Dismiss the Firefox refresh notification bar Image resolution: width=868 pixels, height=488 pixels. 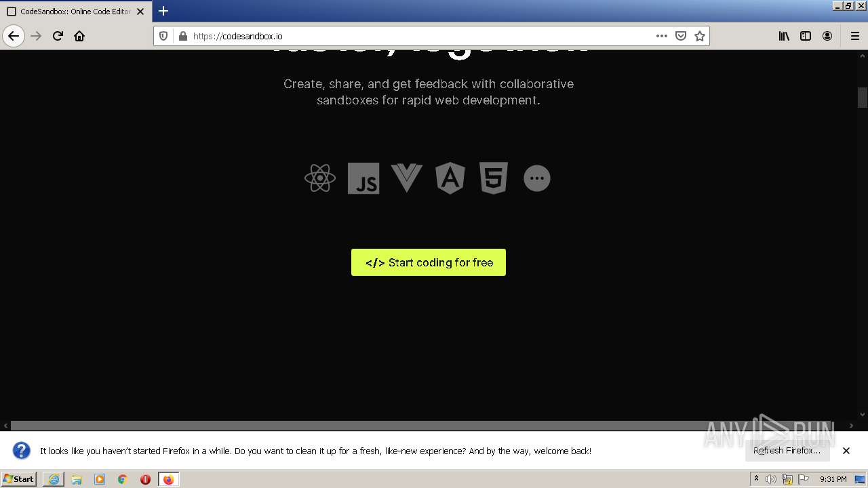pyautogui.click(x=846, y=451)
